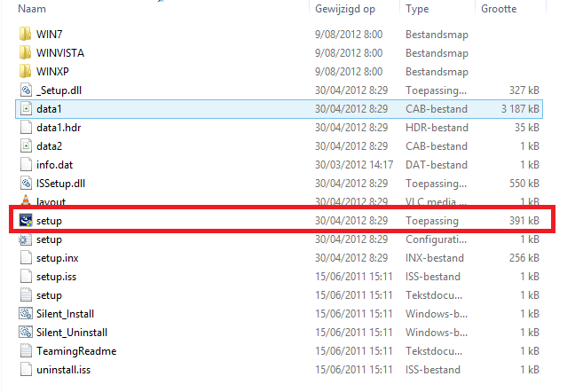Click the 550 kB size of ISSetup.dll
The height and width of the screenshot is (392, 575).
tap(524, 184)
